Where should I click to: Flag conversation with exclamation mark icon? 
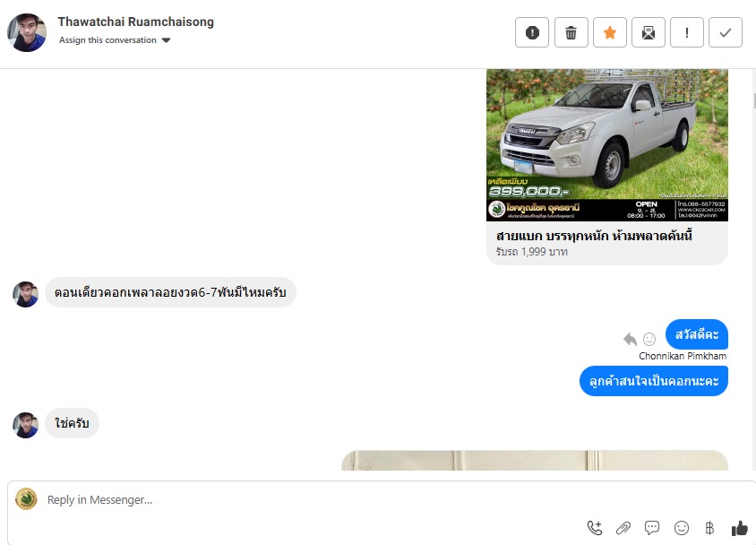(x=687, y=32)
